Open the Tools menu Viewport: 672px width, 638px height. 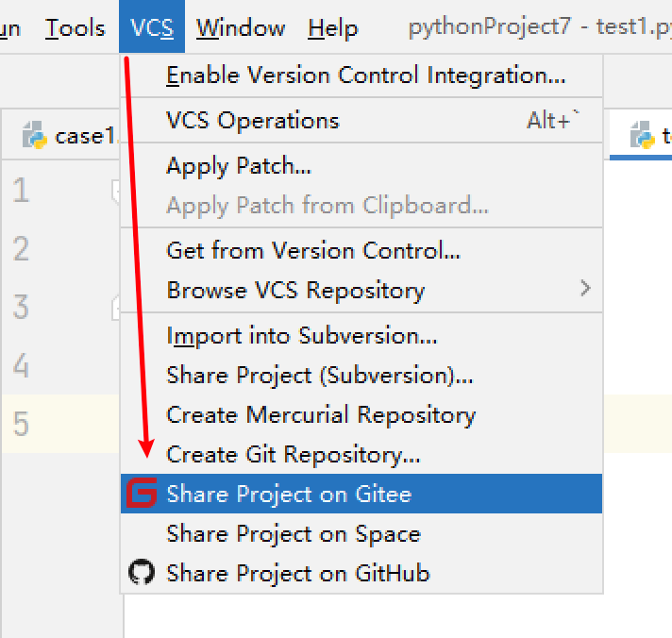tap(75, 28)
